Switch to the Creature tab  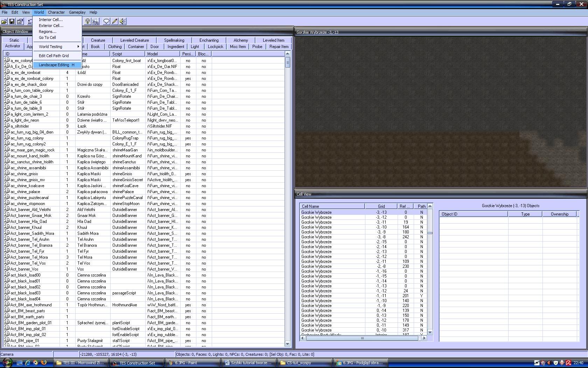(x=98, y=40)
